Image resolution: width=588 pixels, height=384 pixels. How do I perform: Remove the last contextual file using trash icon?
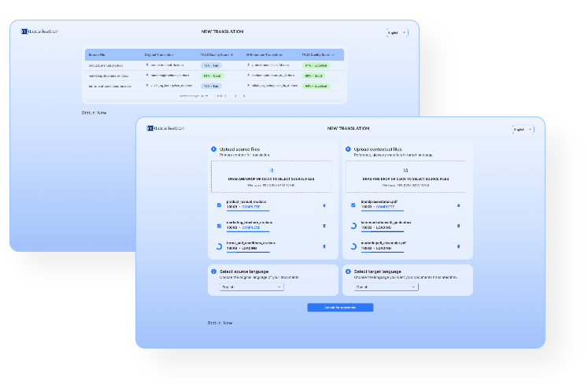(x=459, y=246)
